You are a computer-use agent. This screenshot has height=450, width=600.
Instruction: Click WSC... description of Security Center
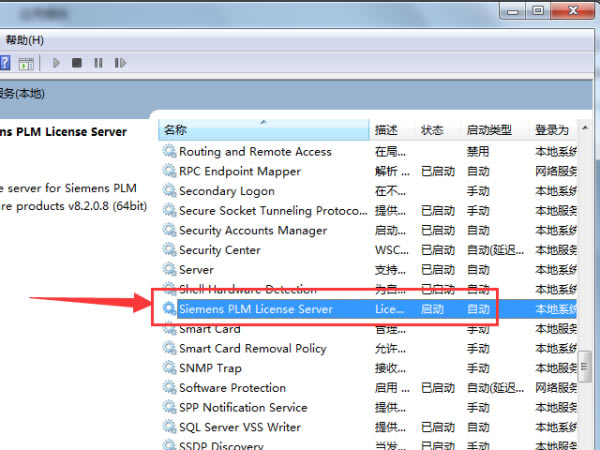(x=391, y=250)
